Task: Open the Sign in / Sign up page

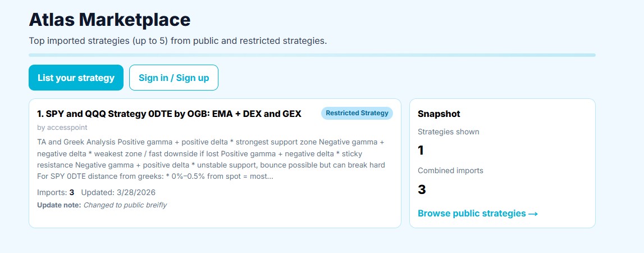Action: (x=173, y=78)
